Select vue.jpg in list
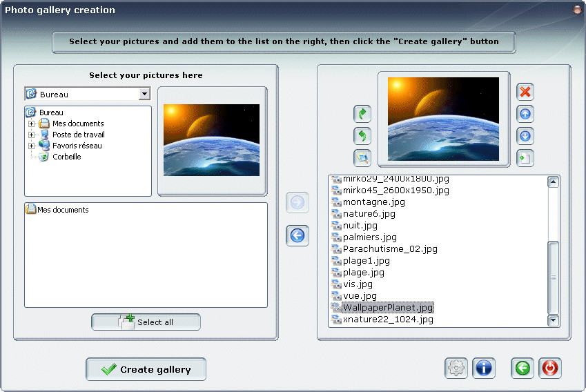This screenshot has height=392, width=586. [x=360, y=296]
